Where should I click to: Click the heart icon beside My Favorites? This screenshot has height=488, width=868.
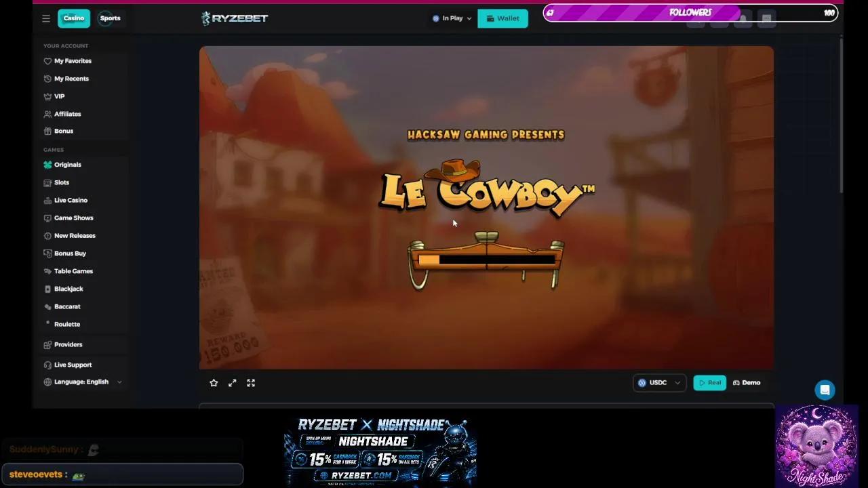tap(47, 61)
